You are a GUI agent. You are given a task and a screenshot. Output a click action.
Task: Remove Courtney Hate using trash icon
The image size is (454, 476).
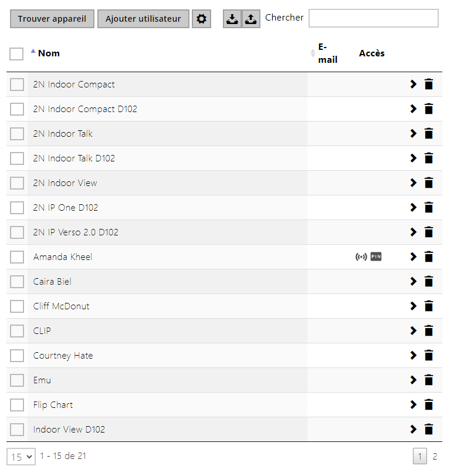[x=429, y=355]
